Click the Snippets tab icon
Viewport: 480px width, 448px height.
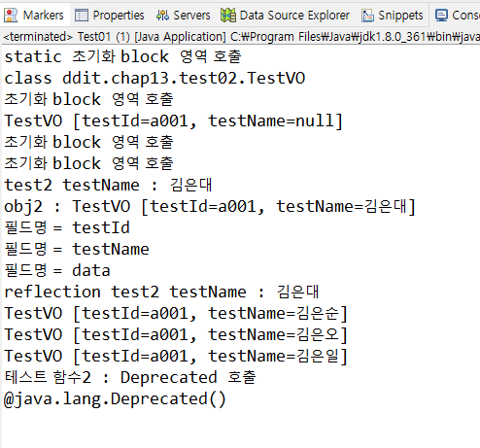367,16
